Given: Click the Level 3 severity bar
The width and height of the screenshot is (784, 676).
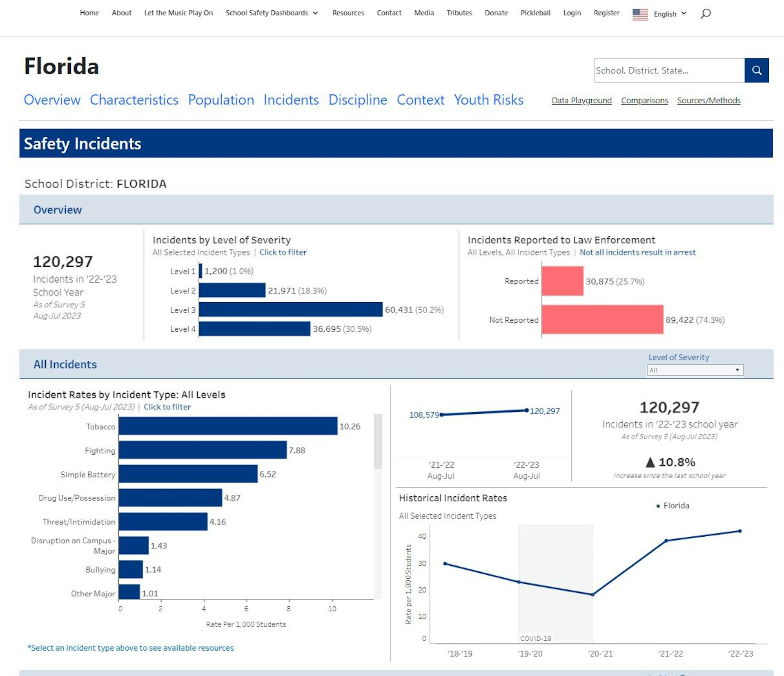Looking at the screenshot, I should [x=290, y=310].
